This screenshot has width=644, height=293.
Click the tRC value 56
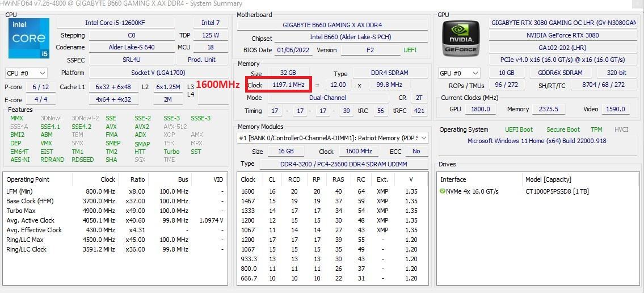click(381, 111)
